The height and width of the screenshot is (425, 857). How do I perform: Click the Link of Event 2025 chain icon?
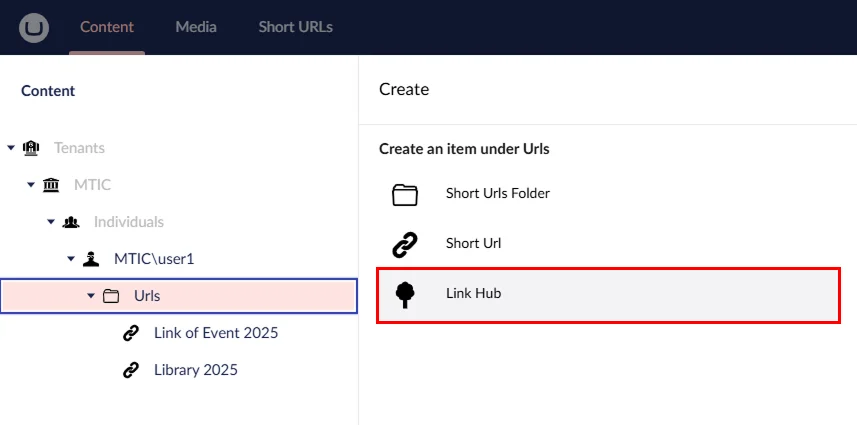[131, 333]
